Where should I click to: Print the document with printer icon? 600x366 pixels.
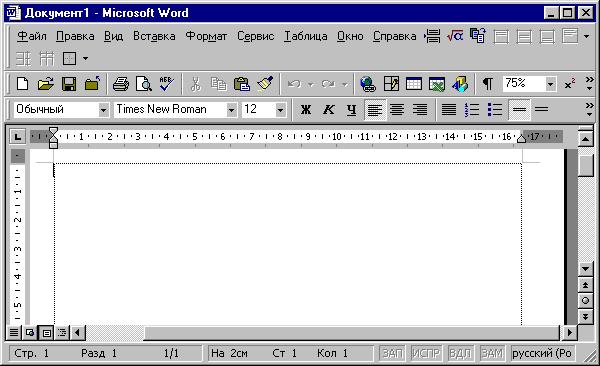pos(121,83)
